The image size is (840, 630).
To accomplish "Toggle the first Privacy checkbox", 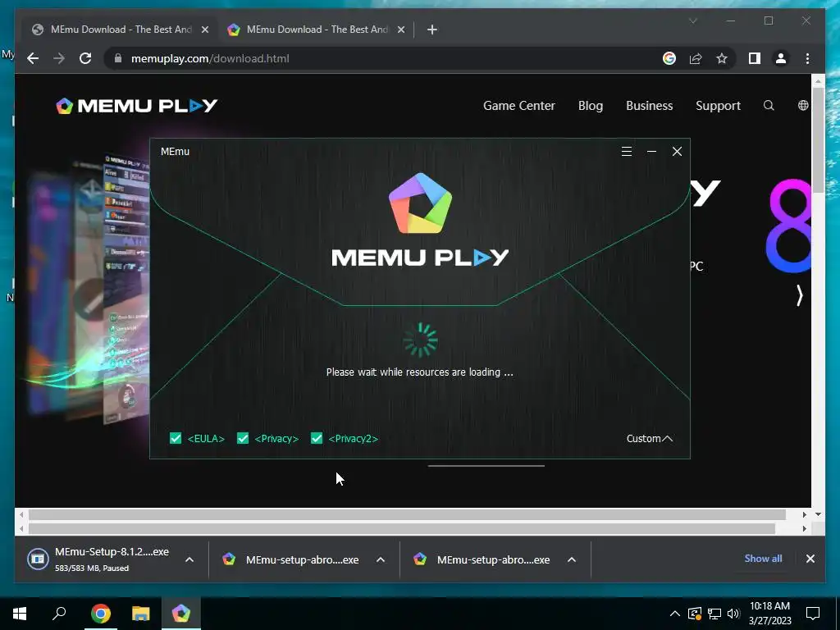I will pyautogui.click(x=243, y=438).
